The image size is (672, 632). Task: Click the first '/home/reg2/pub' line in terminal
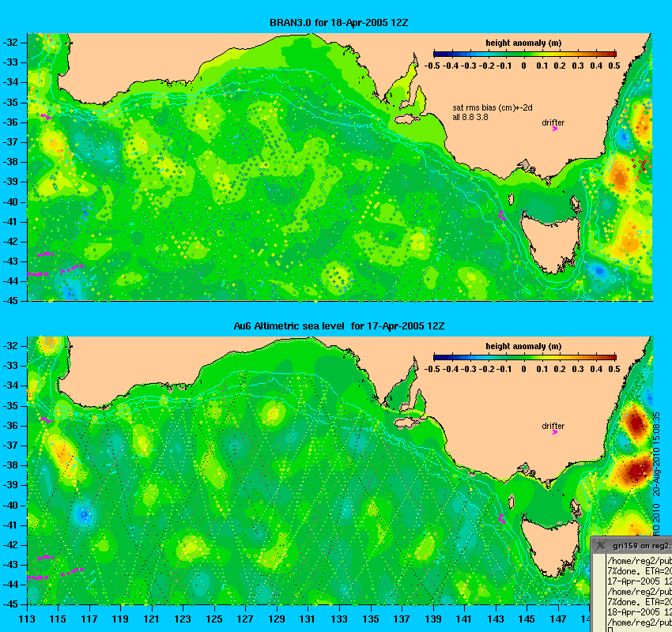[x=640, y=561]
